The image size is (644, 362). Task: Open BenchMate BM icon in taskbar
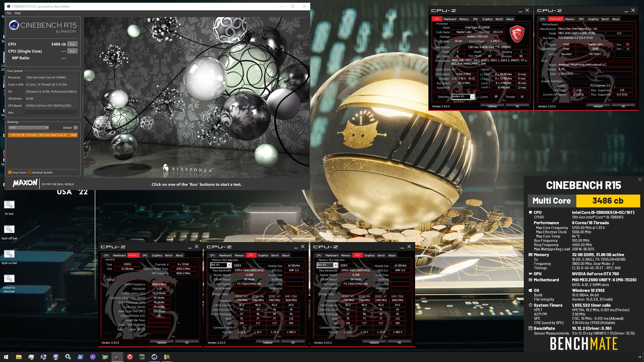[167, 357]
